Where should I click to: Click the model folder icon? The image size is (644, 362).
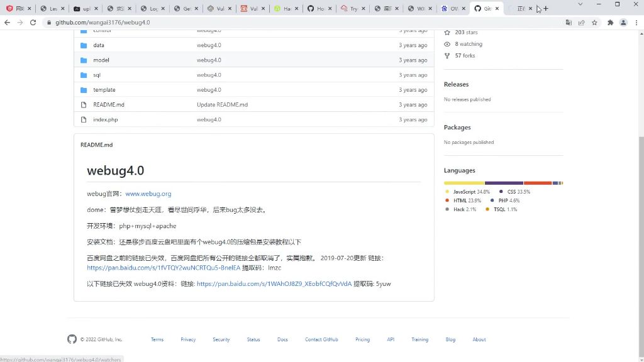coord(84,60)
